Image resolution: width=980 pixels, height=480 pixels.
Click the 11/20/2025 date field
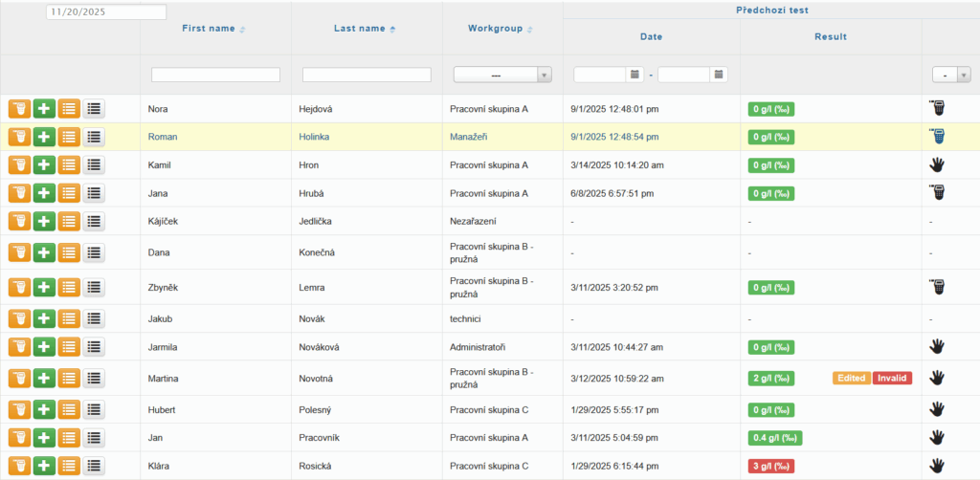[105, 12]
